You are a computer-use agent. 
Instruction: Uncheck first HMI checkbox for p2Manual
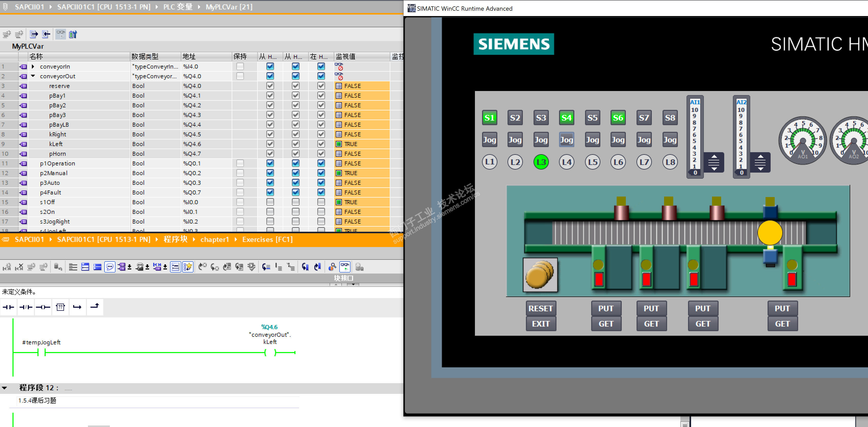click(270, 173)
